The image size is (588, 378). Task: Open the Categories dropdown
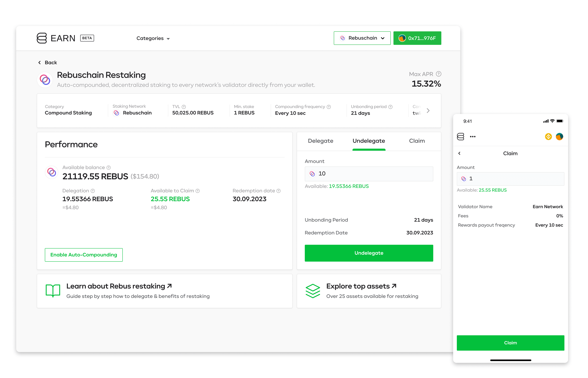(153, 38)
